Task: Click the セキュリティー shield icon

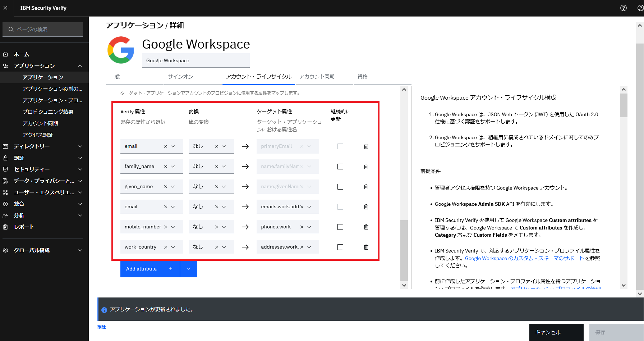Action: tap(5, 169)
